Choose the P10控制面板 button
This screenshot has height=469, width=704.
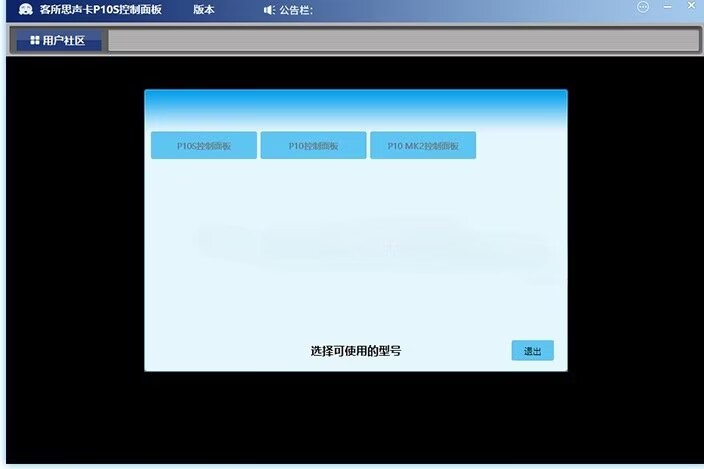313,145
